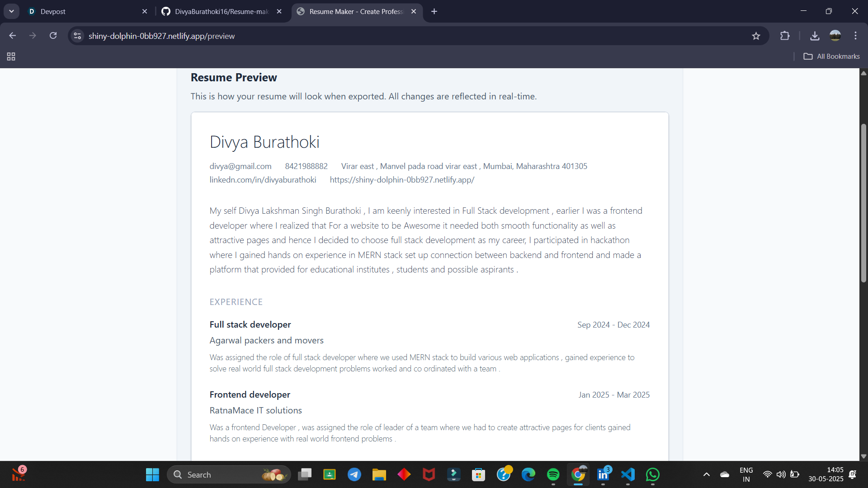This screenshot has width=868, height=488.
Task: Open the All Bookmarks folder
Action: pyautogui.click(x=831, y=56)
